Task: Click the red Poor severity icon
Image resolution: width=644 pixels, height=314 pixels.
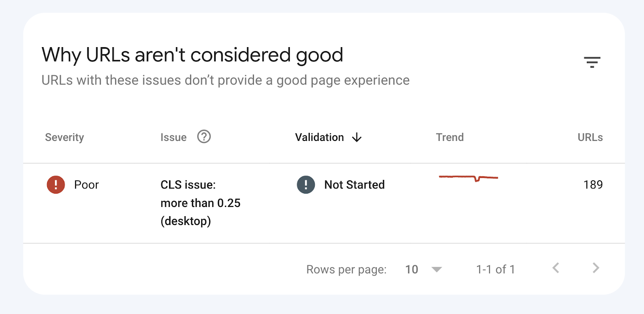Action: tap(56, 185)
